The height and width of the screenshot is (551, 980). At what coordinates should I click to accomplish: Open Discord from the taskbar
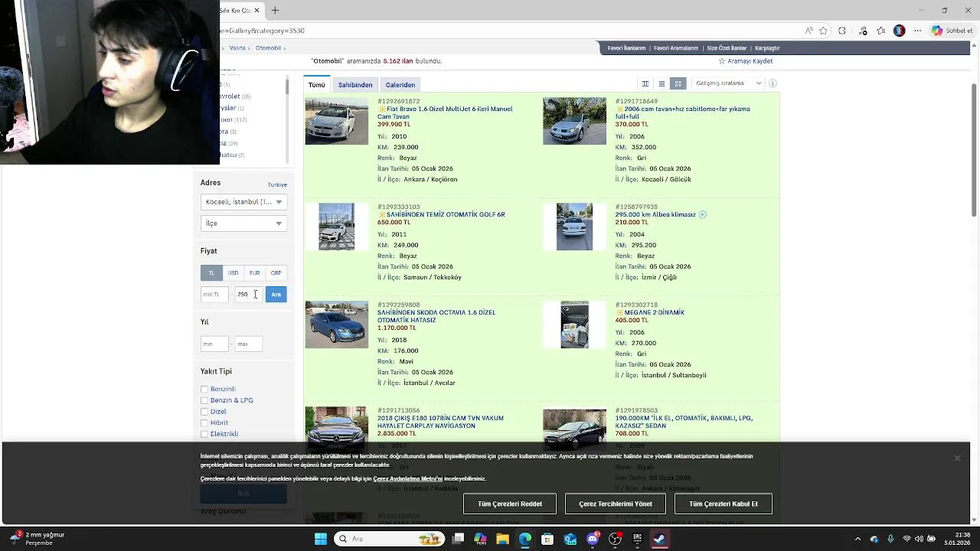coord(593,539)
